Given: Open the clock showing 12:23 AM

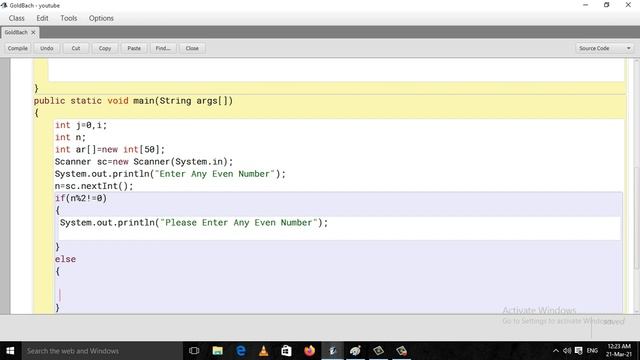Looking at the screenshot, I should (619, 351).
